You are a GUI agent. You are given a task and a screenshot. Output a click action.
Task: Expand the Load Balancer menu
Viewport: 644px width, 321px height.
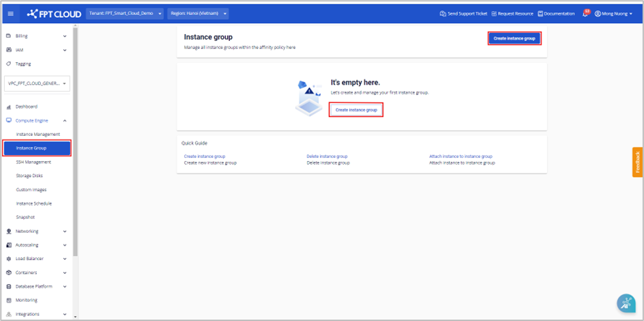[x=65, y=259]
